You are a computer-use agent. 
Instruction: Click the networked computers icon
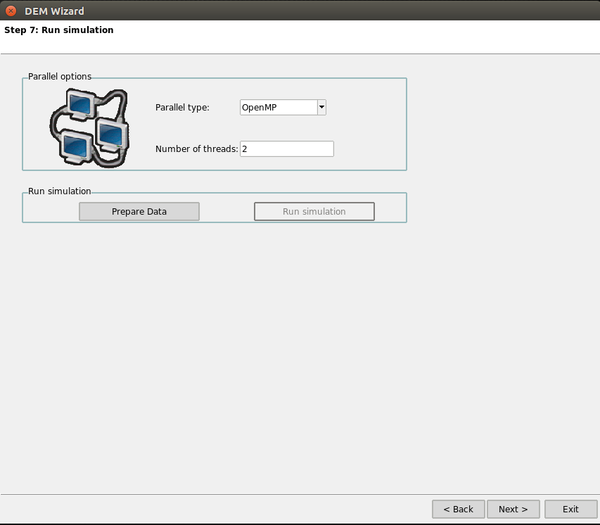tap(89, 126)
